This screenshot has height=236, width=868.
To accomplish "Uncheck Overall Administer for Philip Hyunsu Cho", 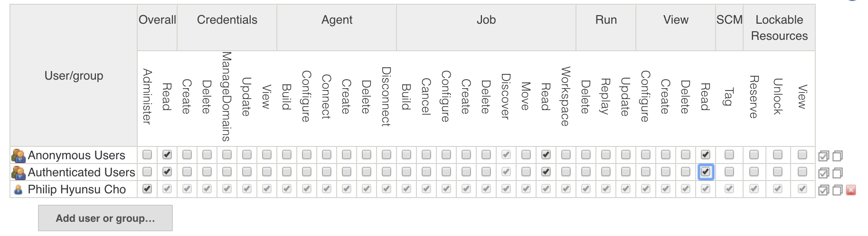I will pyautogui.click(x=147, y=189).
